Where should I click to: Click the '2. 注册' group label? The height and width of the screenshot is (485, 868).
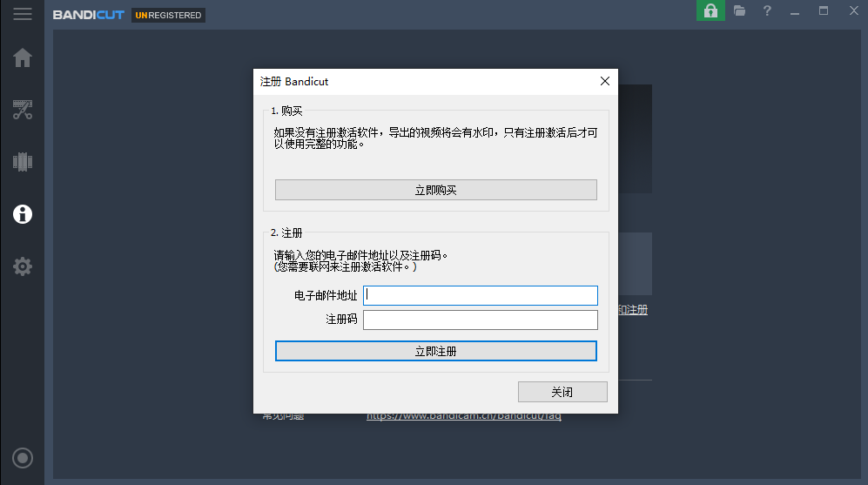click(x=286, y=232)
